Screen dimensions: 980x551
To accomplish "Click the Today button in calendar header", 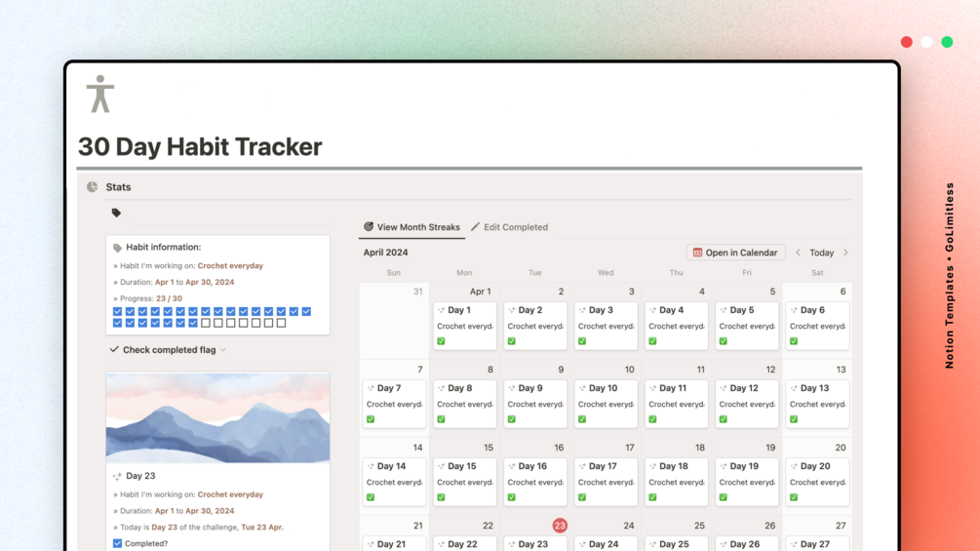I will 821,253.
